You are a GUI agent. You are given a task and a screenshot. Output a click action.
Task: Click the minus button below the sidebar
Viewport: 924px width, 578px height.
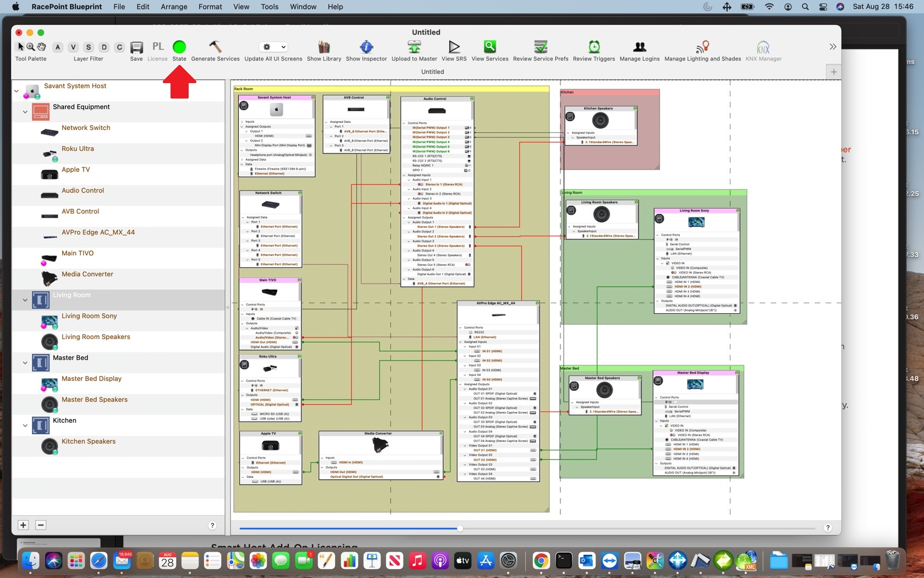pyautogui.click(x=41, y=525)
